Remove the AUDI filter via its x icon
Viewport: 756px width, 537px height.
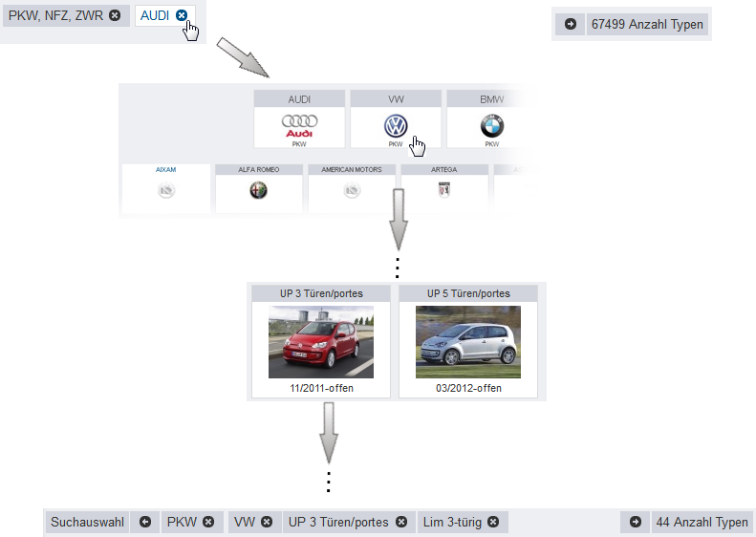click(182, 15)
